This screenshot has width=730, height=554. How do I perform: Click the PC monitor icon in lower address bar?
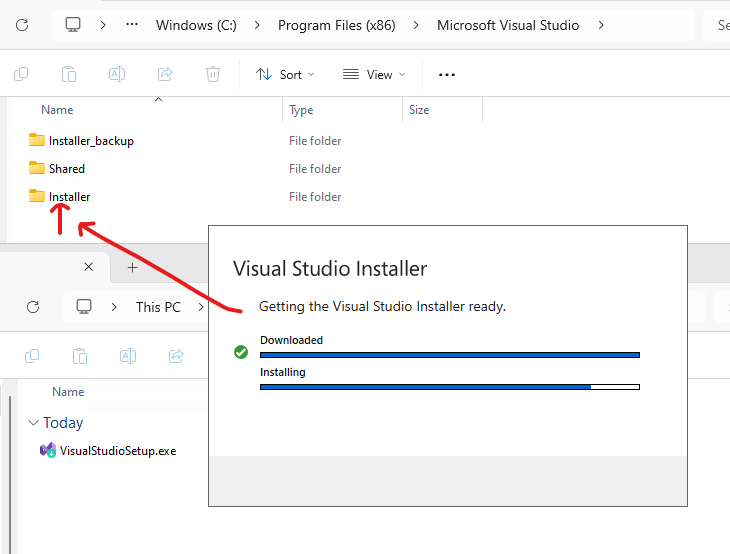coord(84,307)
